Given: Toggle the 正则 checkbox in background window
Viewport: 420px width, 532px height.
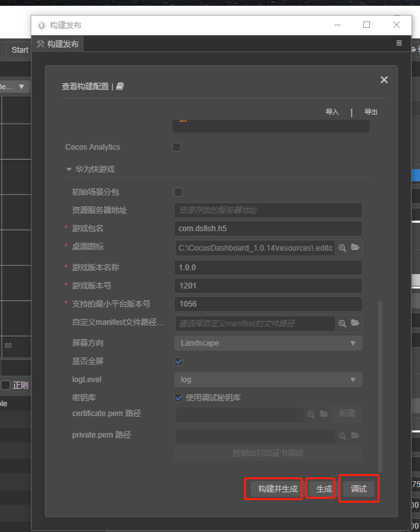Looking at the screenshot, I should (x=5, y=385).
